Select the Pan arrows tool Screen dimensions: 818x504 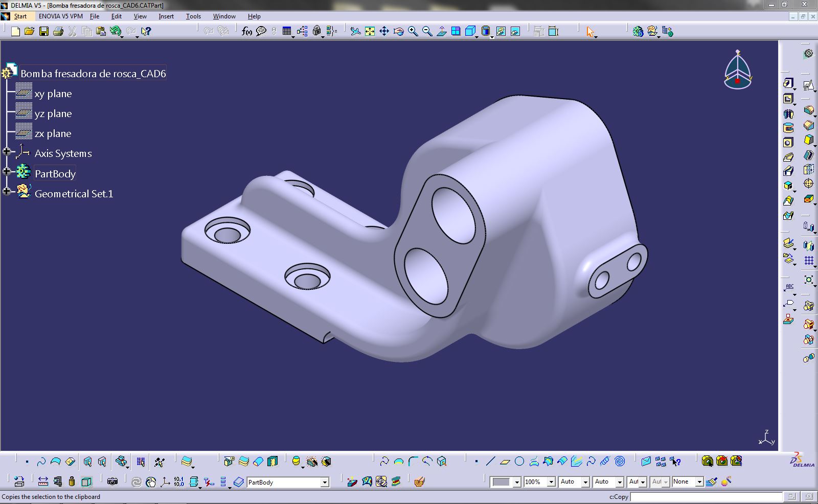(384, 32)
